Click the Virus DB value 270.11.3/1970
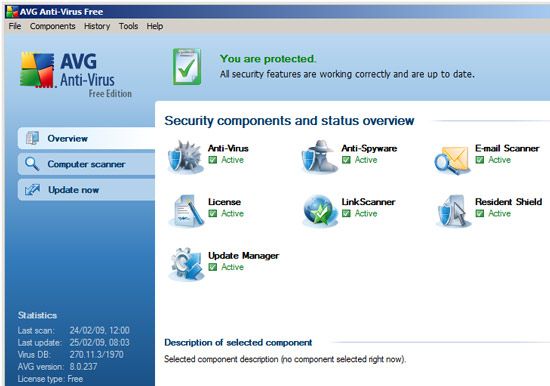The image size is (550, 386). point(96,354)
